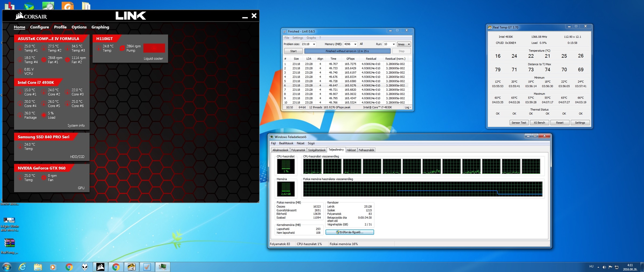Open the Run count dropdown in LinX
Image resolution: width=644 pixels, height=272 pixels.
click(x=394, y=44)
